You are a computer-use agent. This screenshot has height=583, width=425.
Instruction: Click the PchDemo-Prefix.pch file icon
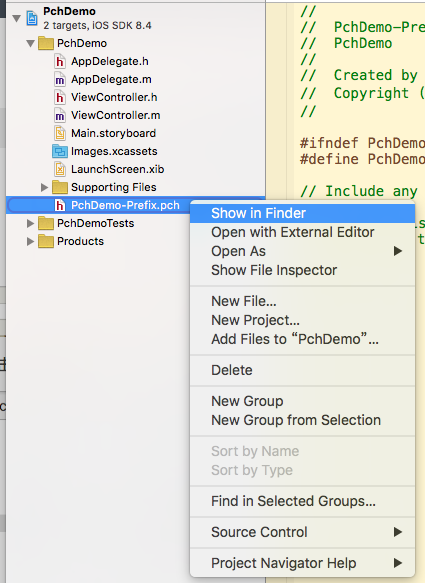pos(59,205)
